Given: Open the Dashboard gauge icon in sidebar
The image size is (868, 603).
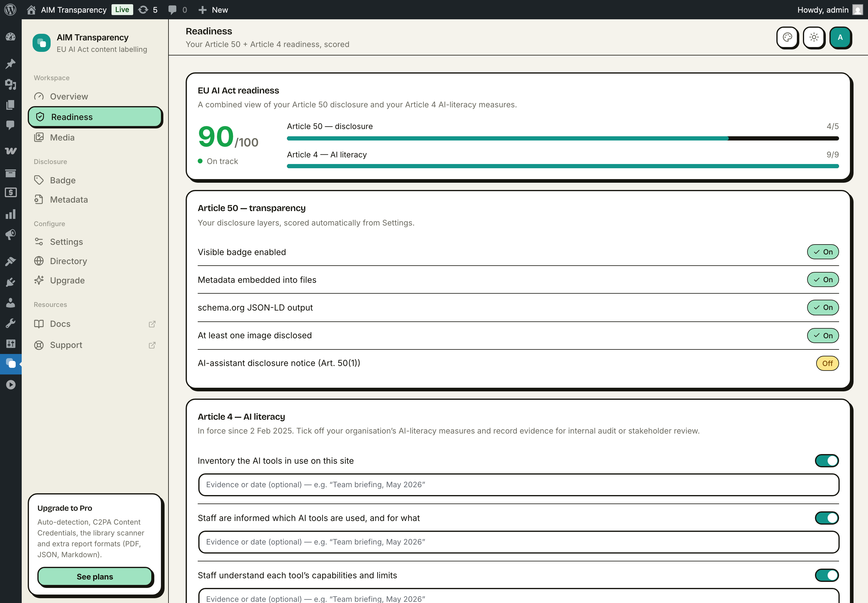Looking at the screenshot, I should (x=11, y=37).
